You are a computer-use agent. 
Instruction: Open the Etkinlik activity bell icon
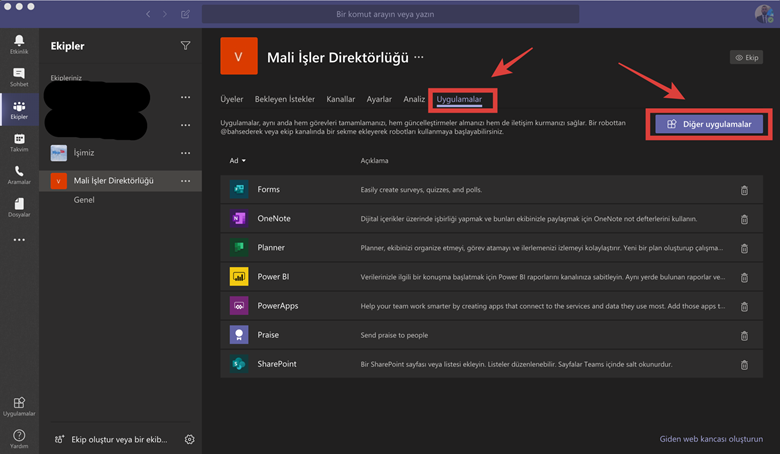coord(19,44)
